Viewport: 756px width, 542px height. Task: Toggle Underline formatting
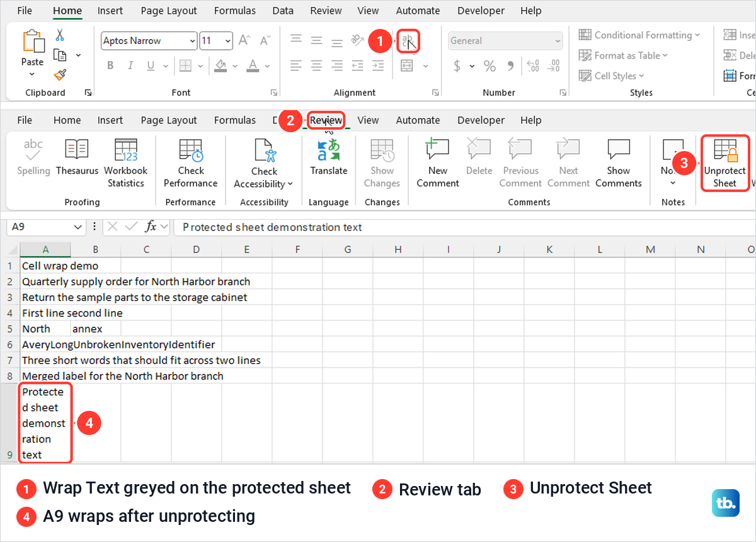[x=151, y=65]
